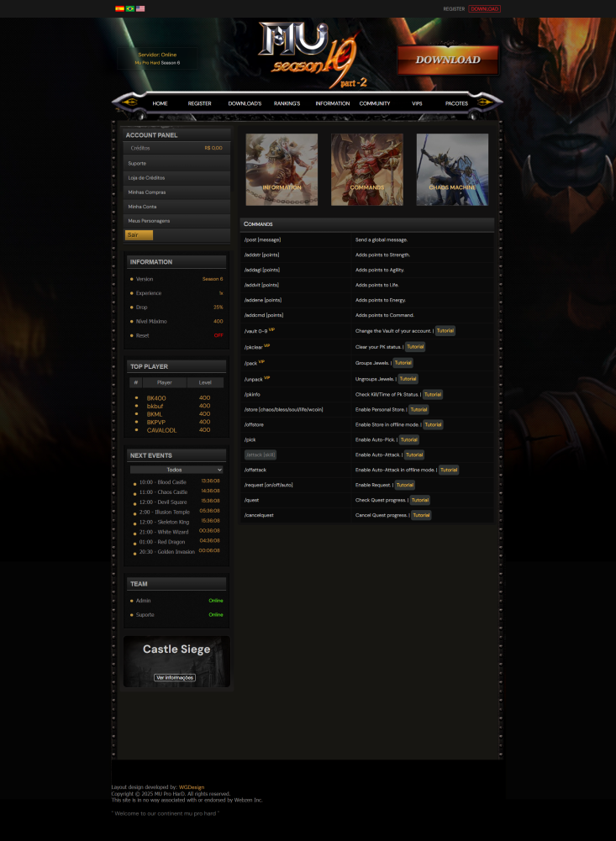This screenshot has height=841, width=616.
Task: Switch language to Brazilian flag
Action: pyautogui.click(x=130, y=8)
